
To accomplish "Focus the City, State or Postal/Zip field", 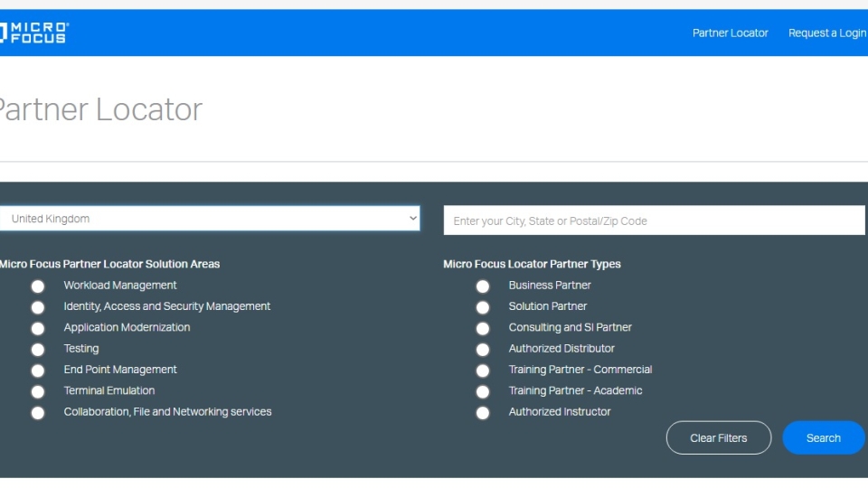I will [654, 221].
